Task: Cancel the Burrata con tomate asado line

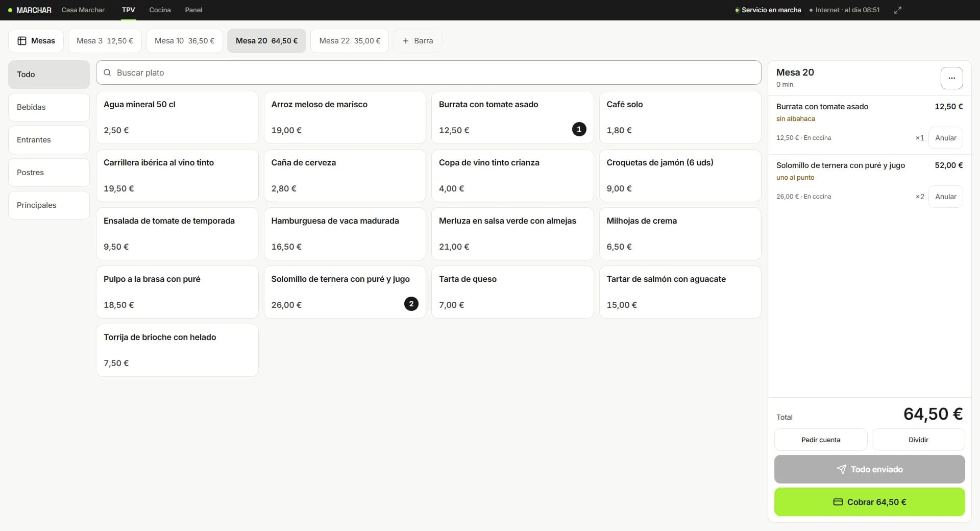Action: click(945, 138)
